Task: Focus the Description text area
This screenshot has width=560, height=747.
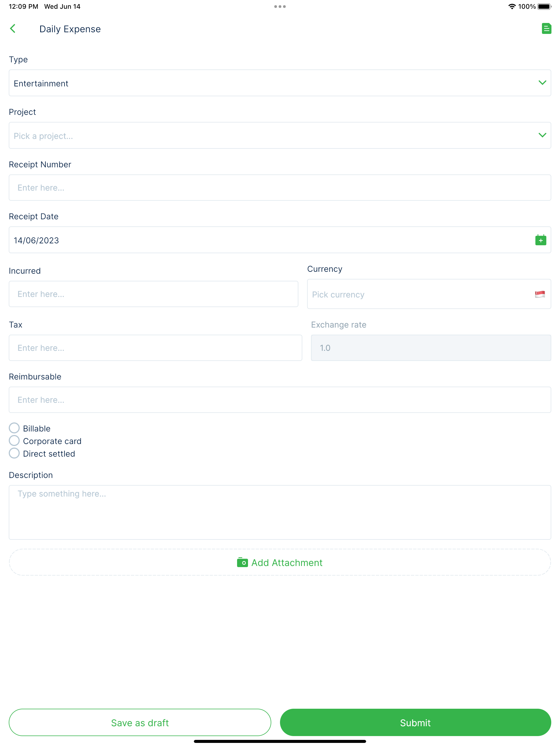Action: coord(280,512)
